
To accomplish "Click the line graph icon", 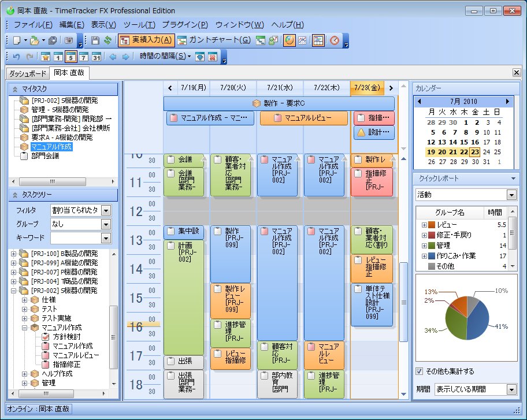I will [x=302, y=40].
